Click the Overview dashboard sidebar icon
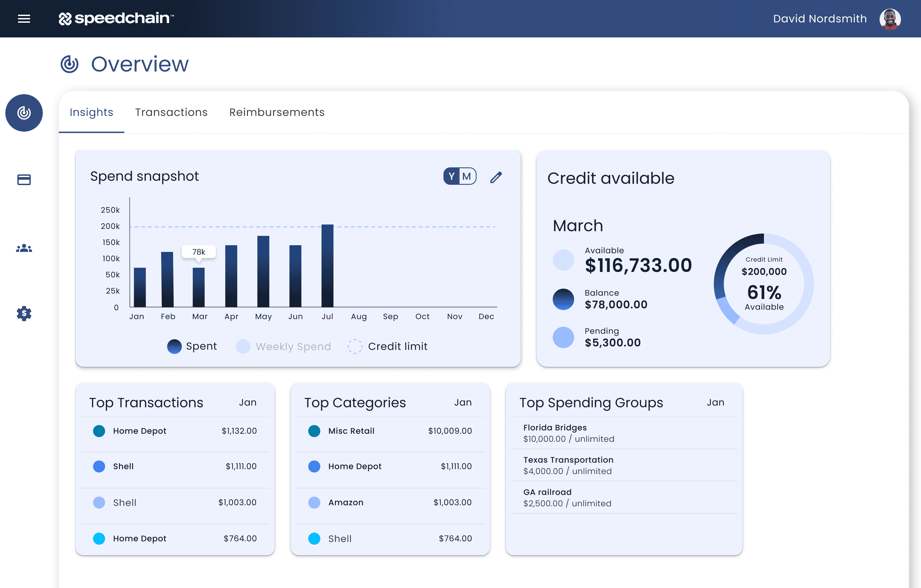921x588 pixels. [24, 113]
